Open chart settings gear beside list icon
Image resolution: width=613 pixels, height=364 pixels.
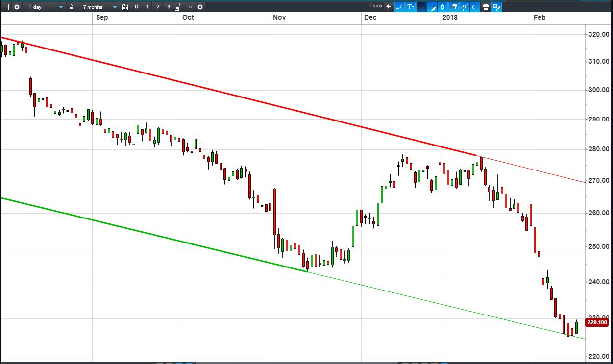click(x=17, y=7)
